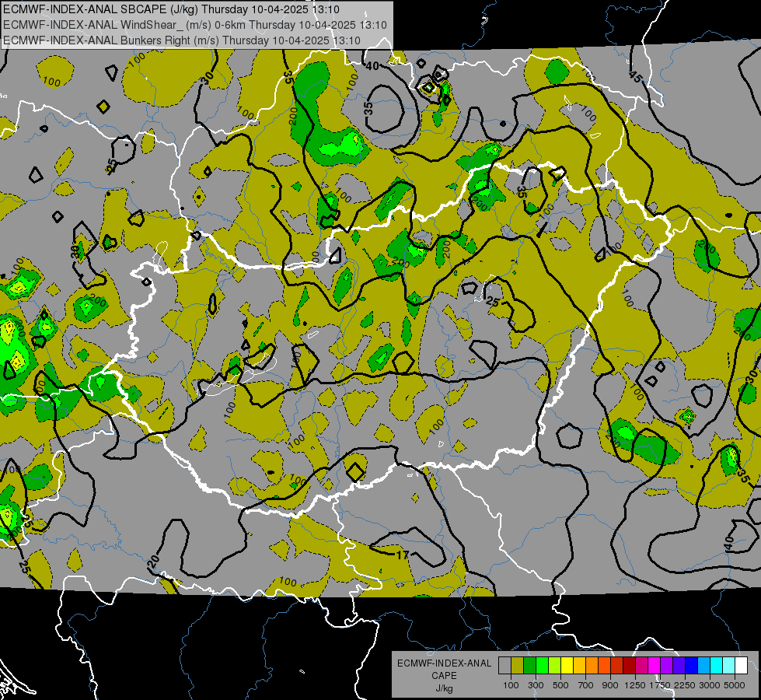Select the gray swatch in CAPE legend

[x=504, y=665]
